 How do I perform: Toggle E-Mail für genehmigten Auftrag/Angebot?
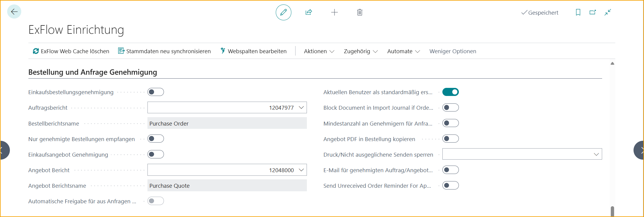(450, 170)
